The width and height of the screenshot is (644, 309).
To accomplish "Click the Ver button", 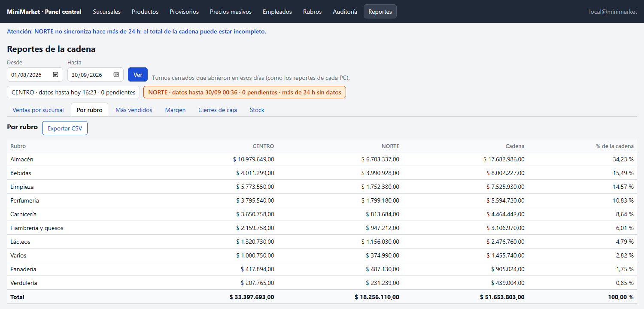I will (138, 75).
